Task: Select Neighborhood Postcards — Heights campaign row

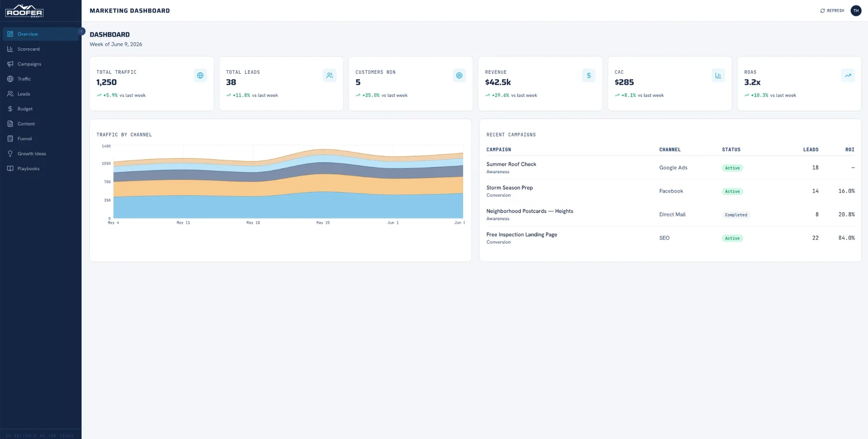Action: (670, 215)
